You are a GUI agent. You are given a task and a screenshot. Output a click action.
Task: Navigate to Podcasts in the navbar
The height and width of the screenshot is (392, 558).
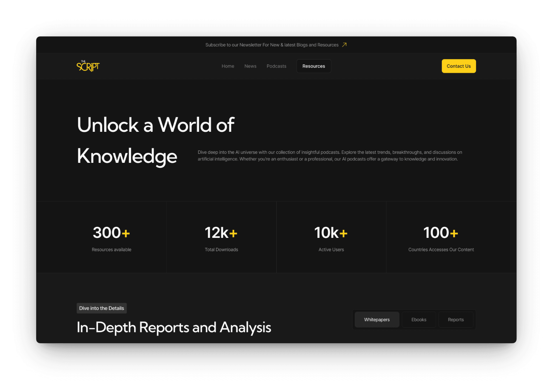tap(276, 66)
